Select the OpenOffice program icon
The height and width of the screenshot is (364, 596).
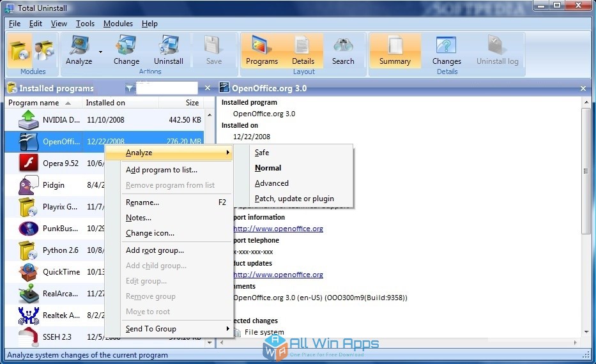click(29, 141)
